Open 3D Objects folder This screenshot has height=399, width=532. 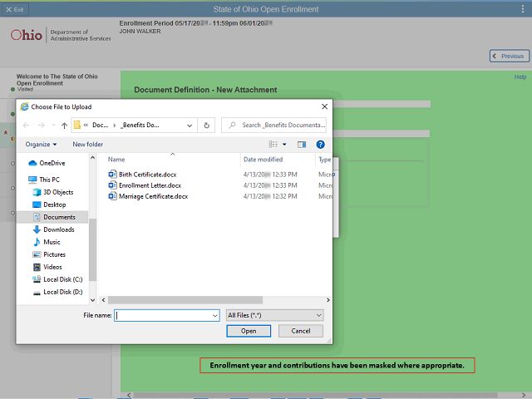click(x=53, y=192)
